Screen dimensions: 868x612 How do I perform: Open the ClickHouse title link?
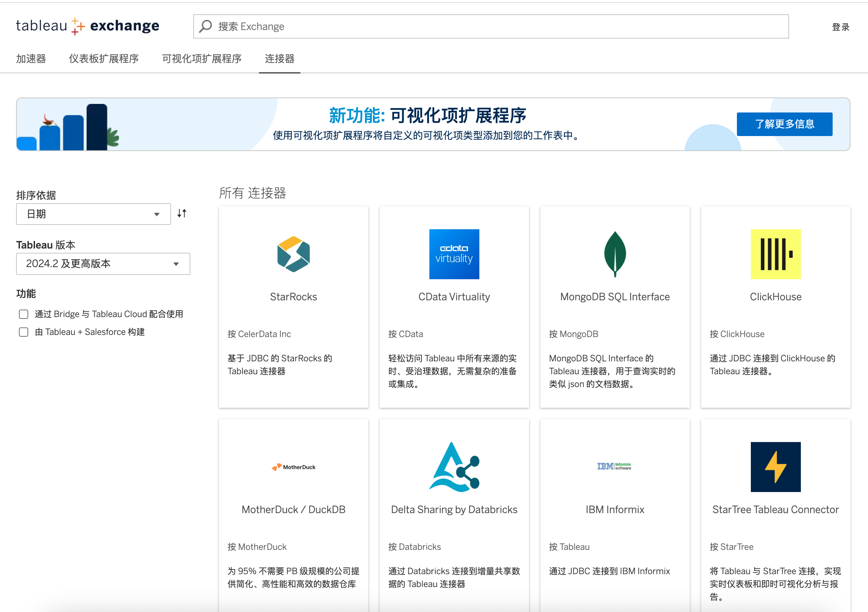coord(775,297)
